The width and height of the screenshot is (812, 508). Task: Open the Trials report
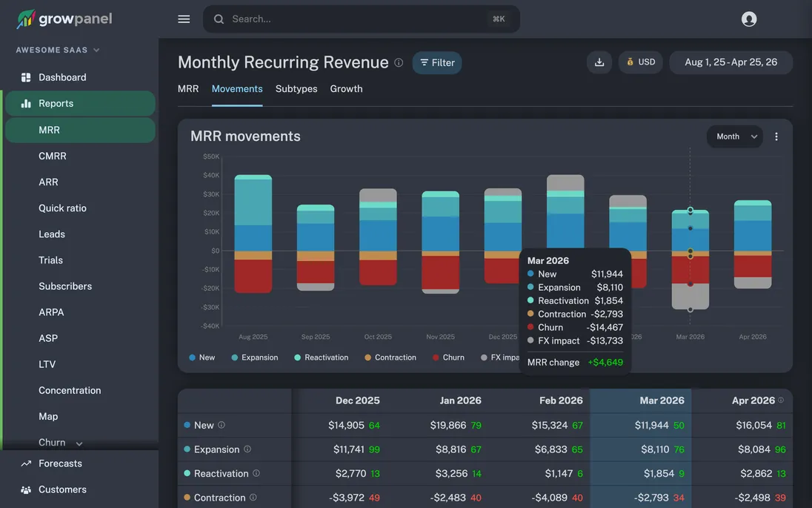pyautogui.click(x=50, y=260)
